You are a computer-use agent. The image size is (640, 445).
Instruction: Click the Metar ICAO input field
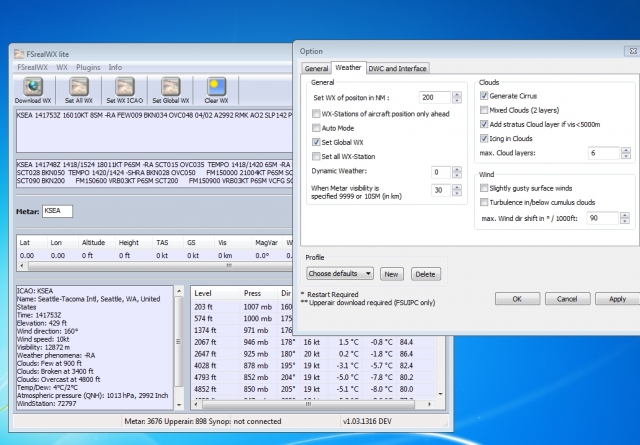(x=57, y=211)
